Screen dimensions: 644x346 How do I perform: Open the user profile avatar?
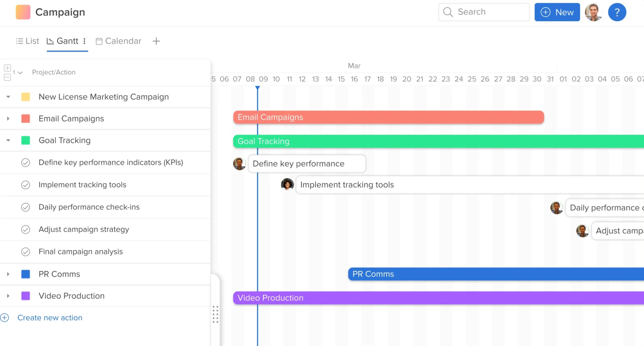click(x=594, y=12)
